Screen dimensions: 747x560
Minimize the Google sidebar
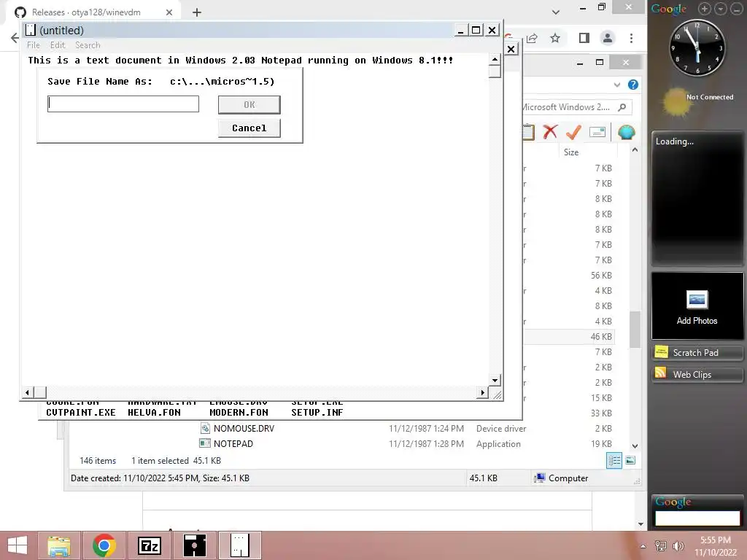coord(737,9)
